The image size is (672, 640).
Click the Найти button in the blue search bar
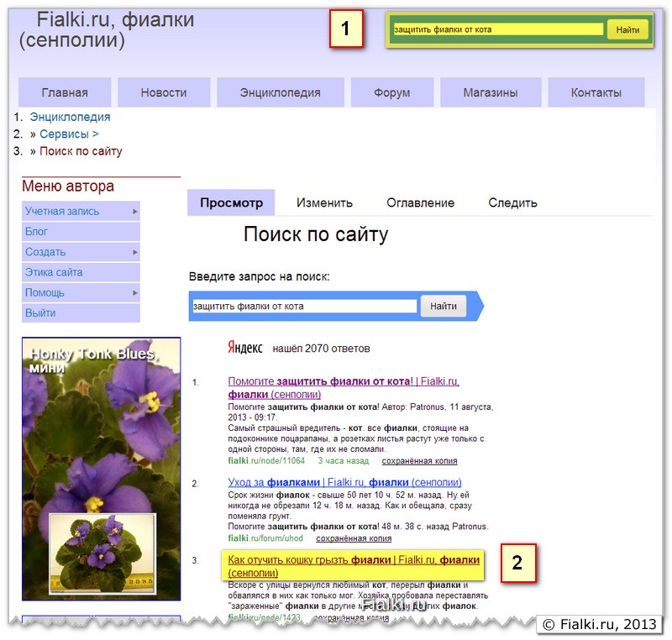[x=444, y=306]
